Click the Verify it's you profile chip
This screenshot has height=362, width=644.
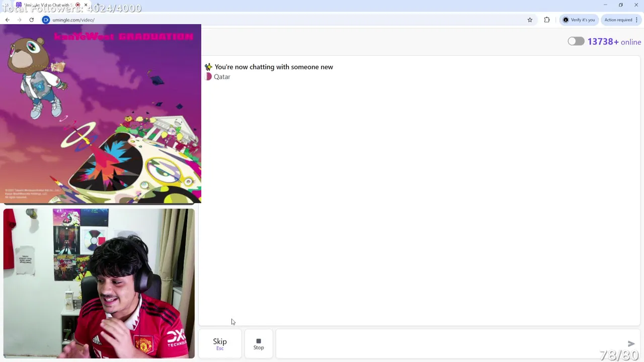click(x=579, y=20)
